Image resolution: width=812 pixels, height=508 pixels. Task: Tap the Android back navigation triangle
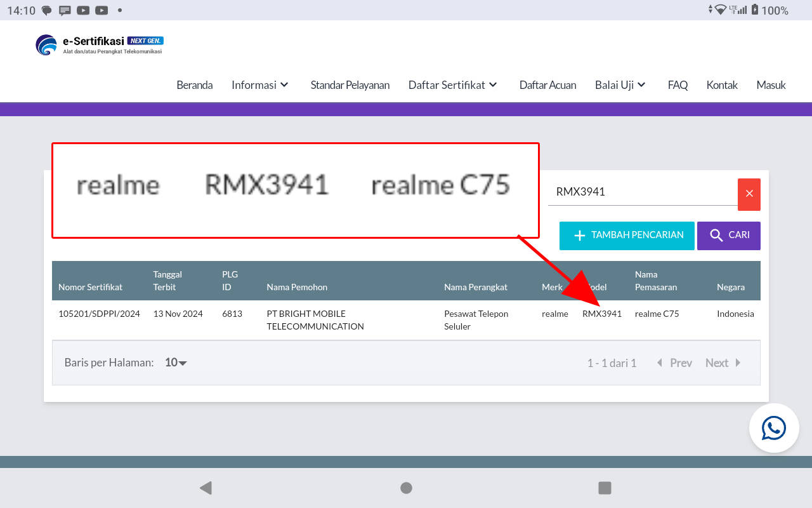pyautogui.click(x=205, y=488)
